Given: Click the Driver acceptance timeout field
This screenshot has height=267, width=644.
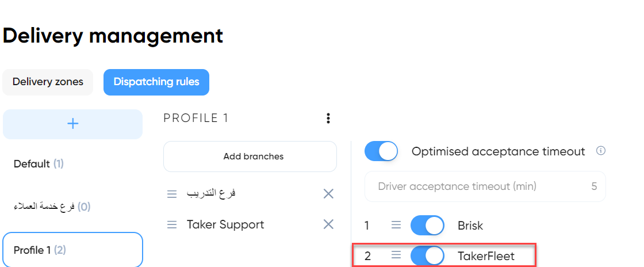Looking at the screenshot, I should (485, 186).
